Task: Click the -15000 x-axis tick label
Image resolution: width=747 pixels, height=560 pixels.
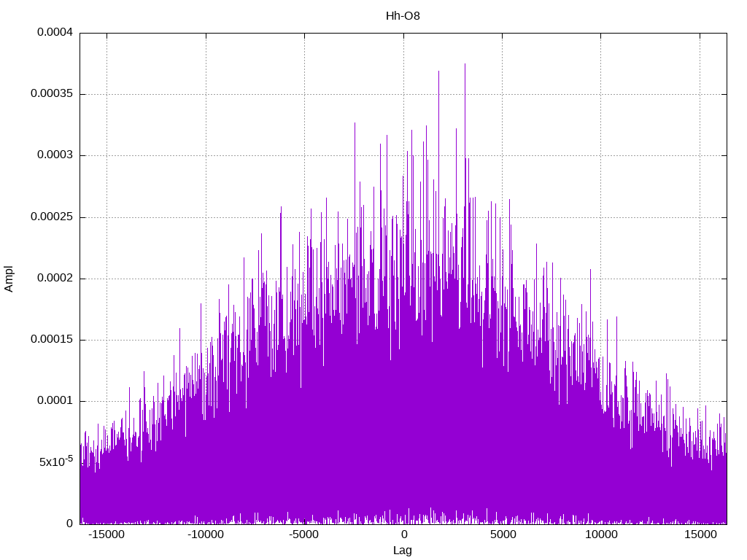Action: (107, 534)
